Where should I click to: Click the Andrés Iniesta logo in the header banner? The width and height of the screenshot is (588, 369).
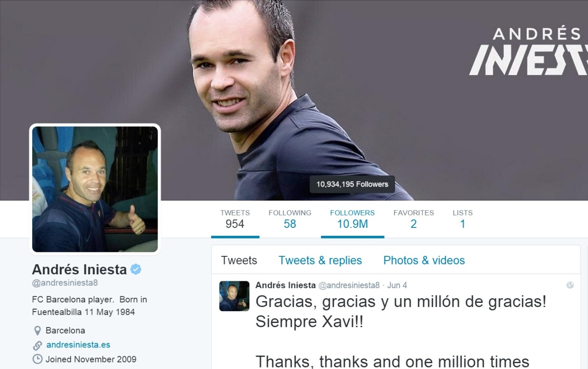tap(528, 51)
